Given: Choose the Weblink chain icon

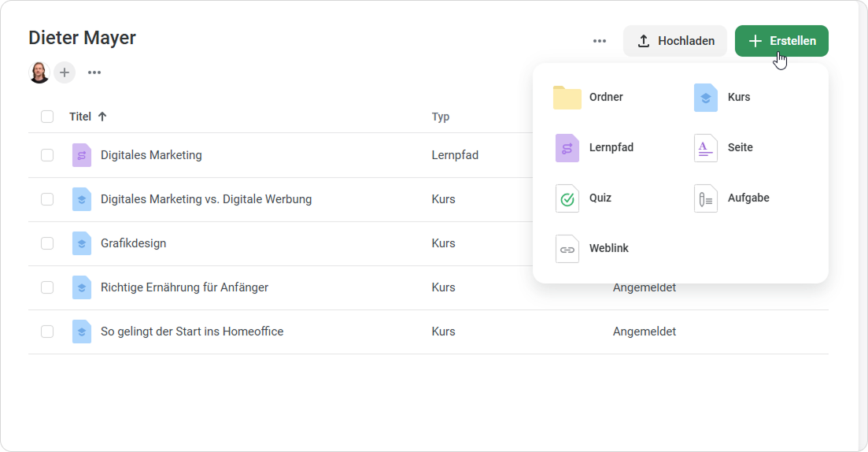Looking at the screenshot, I should pos(567,249).
